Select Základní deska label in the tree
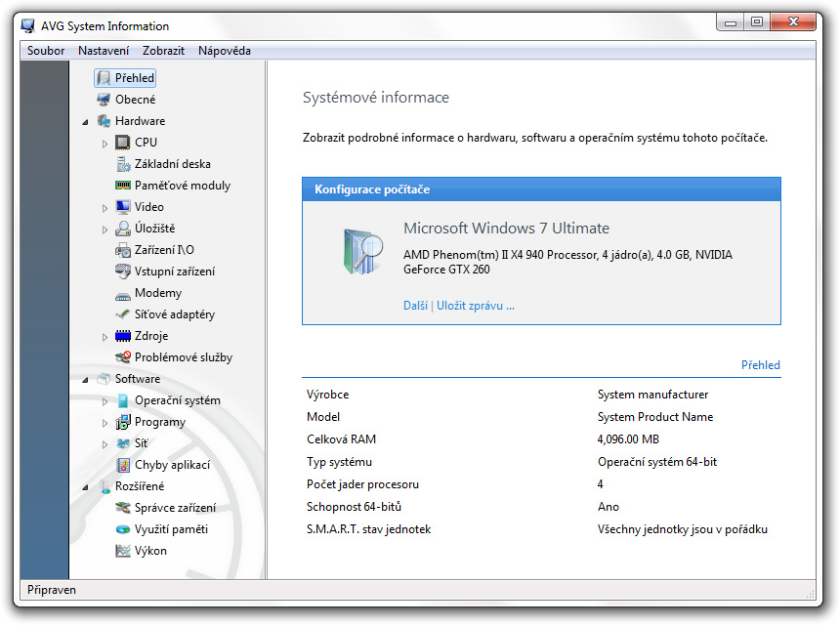This screenshot has height=626, width=840. (x=173, y=164)
